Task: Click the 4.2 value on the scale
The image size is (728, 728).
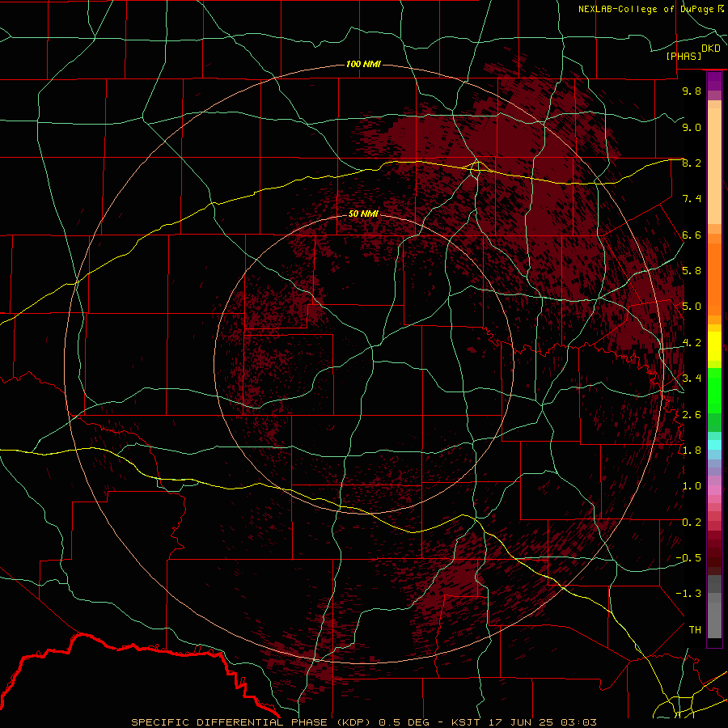Action: coord(692,343)
